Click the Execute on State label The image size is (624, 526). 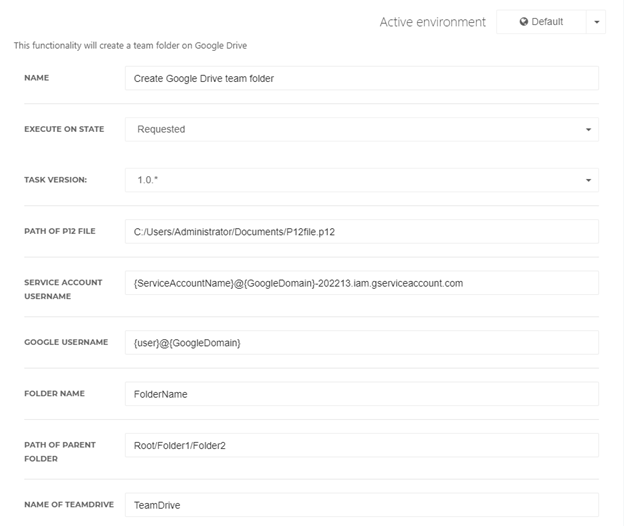coord(64,129)
